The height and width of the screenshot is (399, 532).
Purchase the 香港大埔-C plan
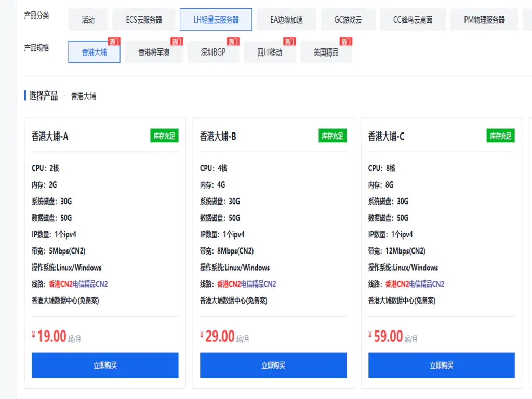[441, 365]
